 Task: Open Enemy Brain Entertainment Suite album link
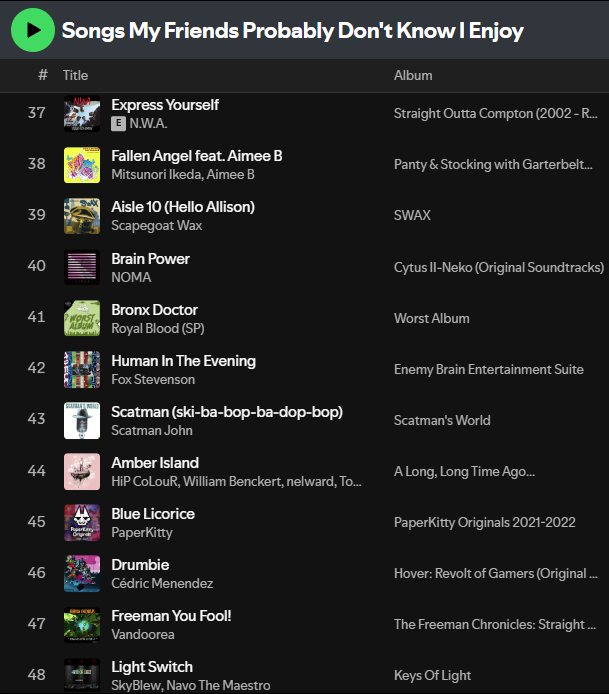pos(488,369)
